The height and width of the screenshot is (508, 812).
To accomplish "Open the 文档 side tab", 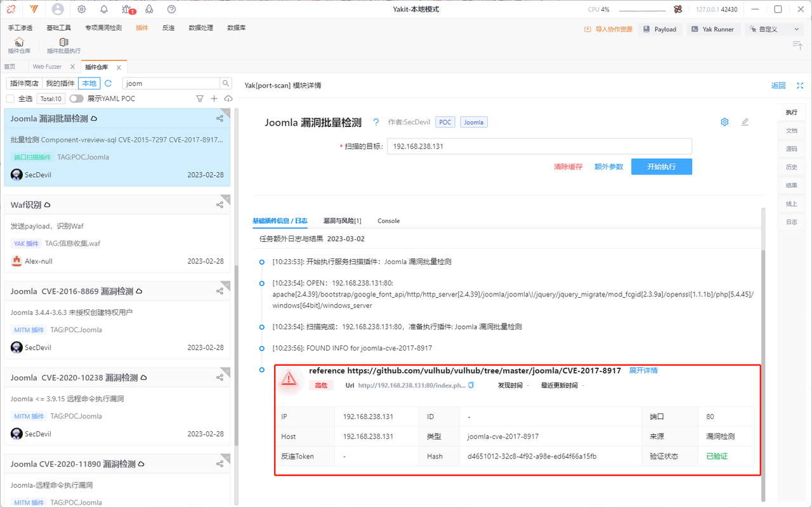I will [x=791, y=131].
